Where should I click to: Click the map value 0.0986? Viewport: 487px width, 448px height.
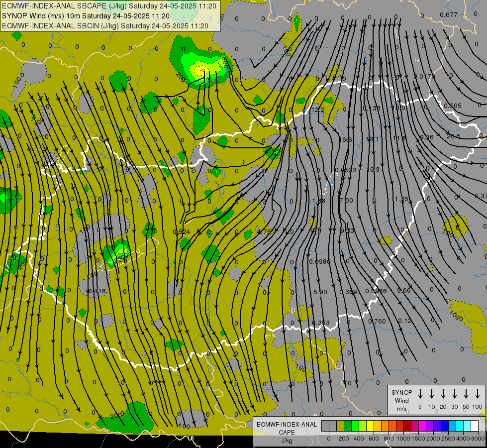[x=320, y=262]
